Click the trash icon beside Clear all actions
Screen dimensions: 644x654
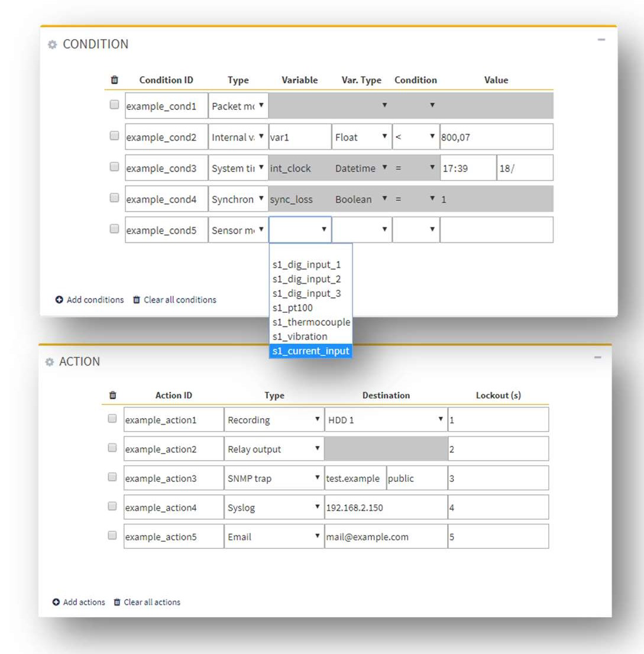pos(117,603)
